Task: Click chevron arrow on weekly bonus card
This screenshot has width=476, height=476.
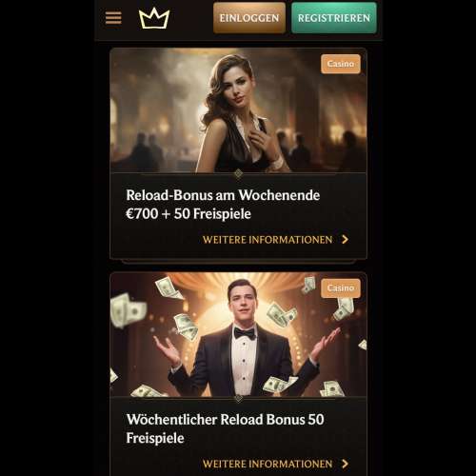Action: tap(345, 464)
